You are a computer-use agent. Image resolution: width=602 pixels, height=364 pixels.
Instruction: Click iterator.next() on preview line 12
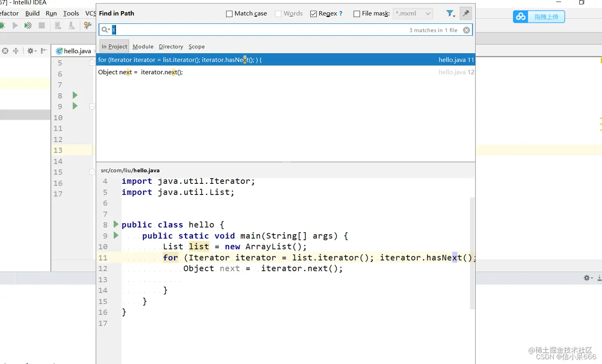pos(301,269)
